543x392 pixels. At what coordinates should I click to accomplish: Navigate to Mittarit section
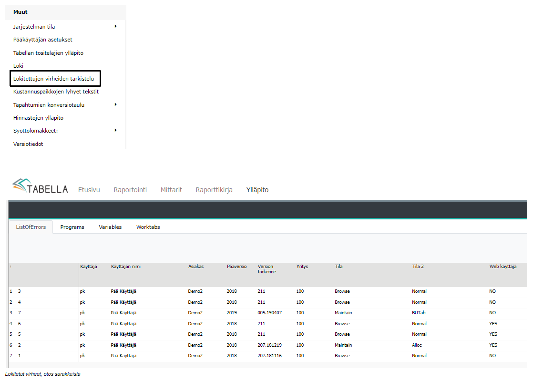171,190
